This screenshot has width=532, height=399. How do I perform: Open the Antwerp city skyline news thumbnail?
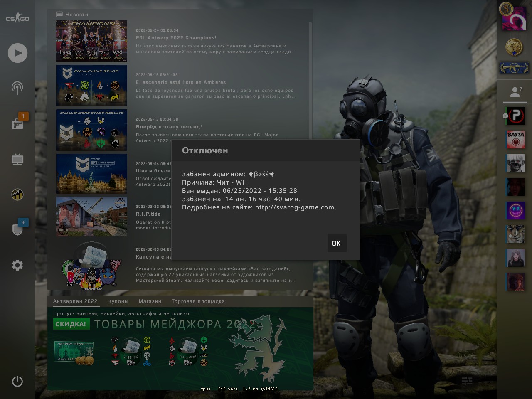91,174
